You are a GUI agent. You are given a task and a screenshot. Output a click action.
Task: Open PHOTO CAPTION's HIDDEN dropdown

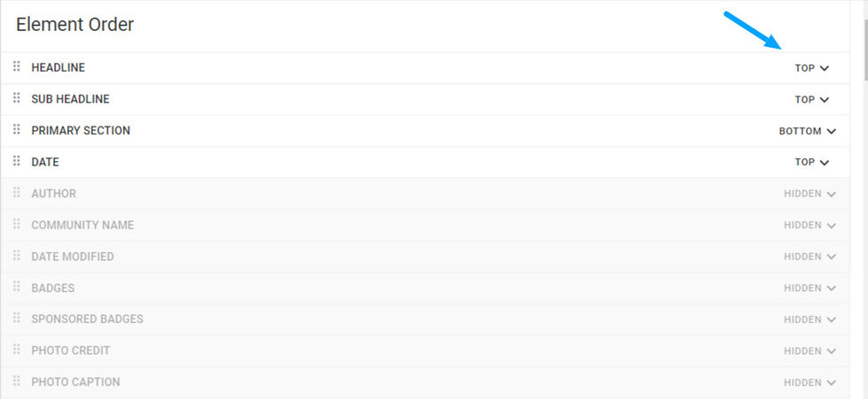[810, 382]
